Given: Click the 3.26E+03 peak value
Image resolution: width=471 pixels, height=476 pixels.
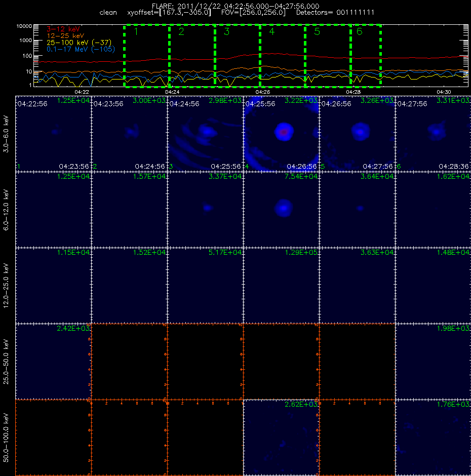Looking at the screenshot, I should pos(377,100).
